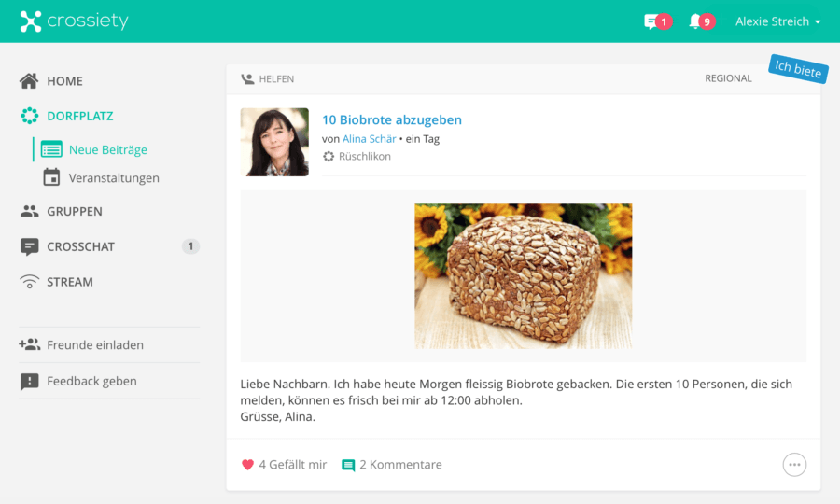This screenshot has height=504, width=840.
Task: Click the Crosschat unread count badge
Action: (x=190, y=246)
